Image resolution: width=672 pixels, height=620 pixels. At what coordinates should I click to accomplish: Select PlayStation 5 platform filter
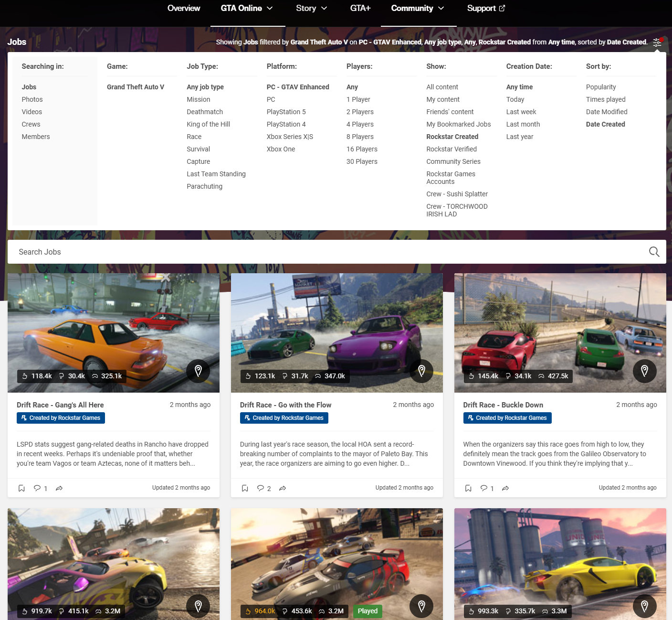286,112
